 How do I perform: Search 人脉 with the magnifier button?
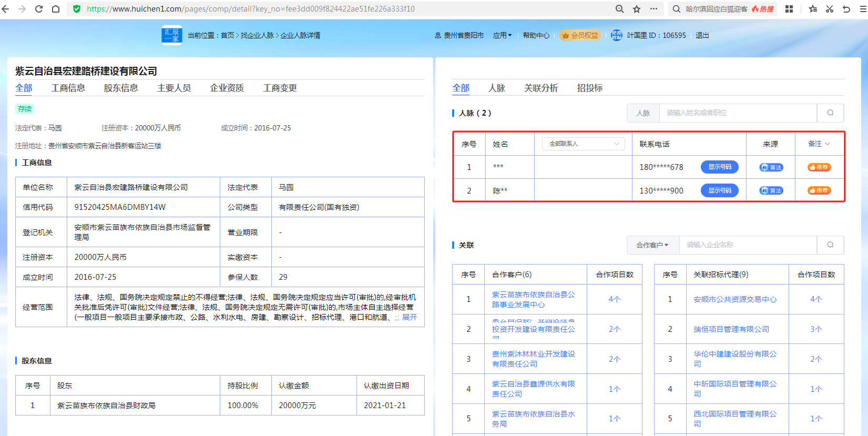pos(830,113)
